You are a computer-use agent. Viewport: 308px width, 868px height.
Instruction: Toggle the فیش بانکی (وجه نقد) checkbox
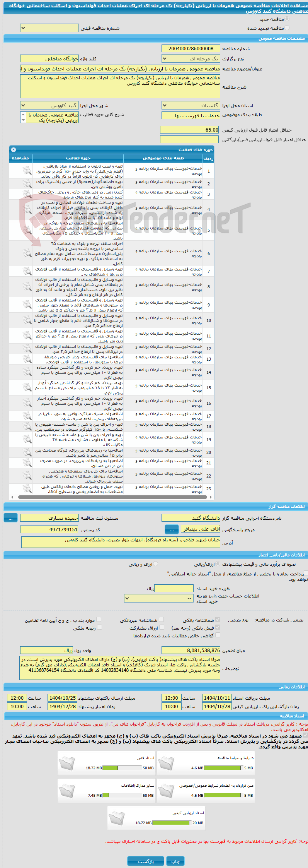[x=218, y=627]
